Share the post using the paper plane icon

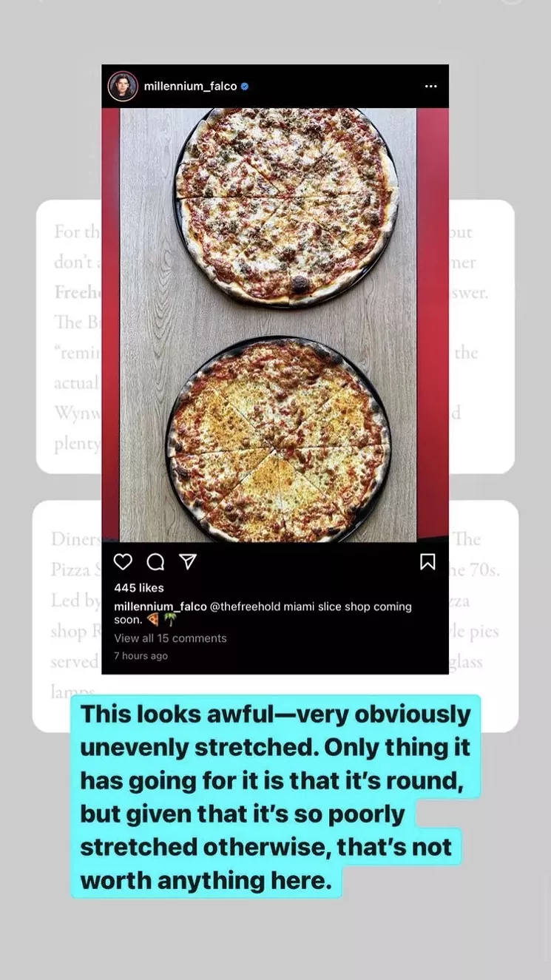click(188, 562)
